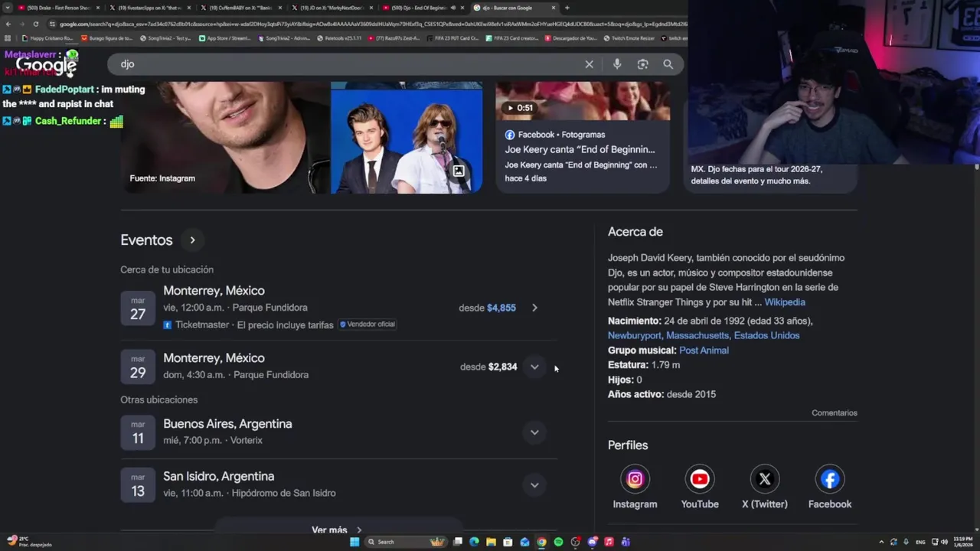Open File Explorer from the taskbar
The height and width of the screenshot is (551, 980).
pyautogui.click(x=491, y=542)
